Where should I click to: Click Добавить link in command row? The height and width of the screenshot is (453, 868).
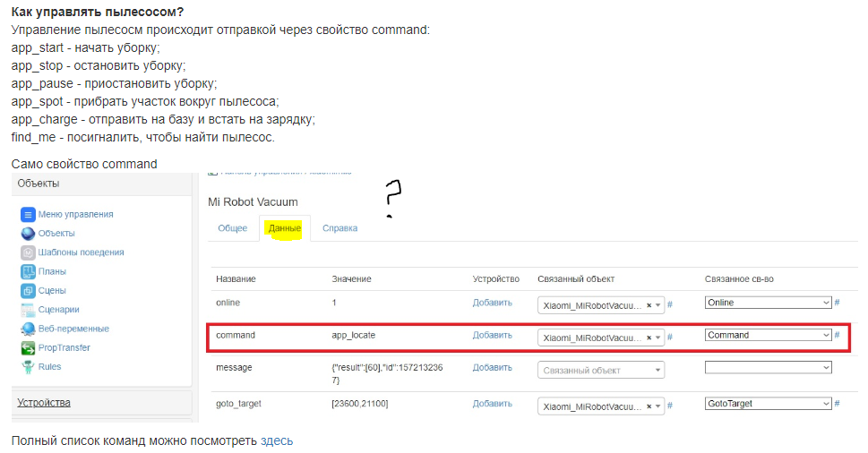(492, 335)
